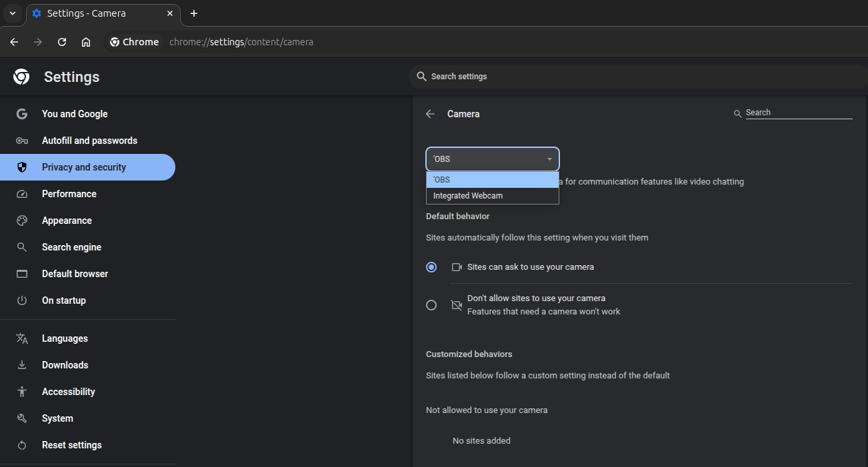The height and width of the screenshot is (467, 868).
Task: Click Features that need a camera won't work
Action: click(x=544, y=312)
